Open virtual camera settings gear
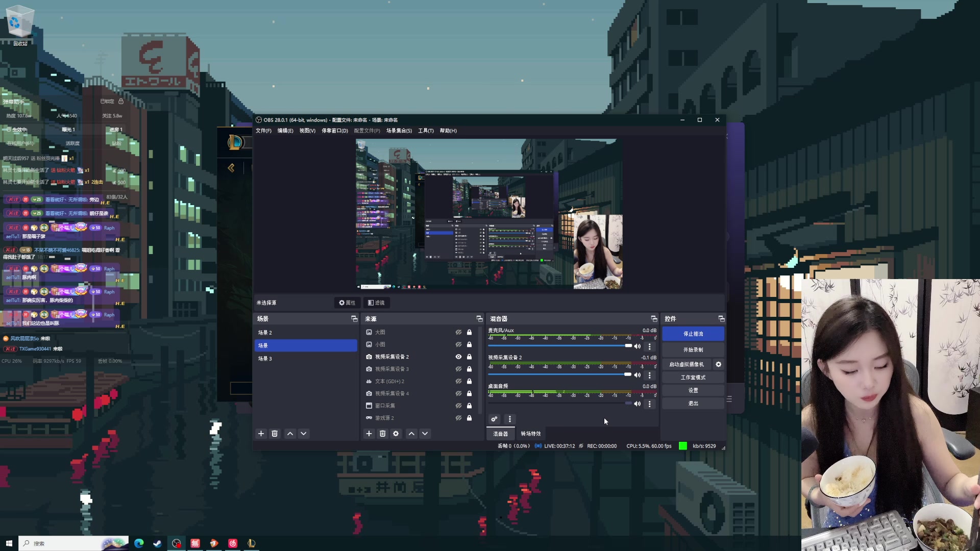Screen dimensions: 980x551 pos(718,364)
